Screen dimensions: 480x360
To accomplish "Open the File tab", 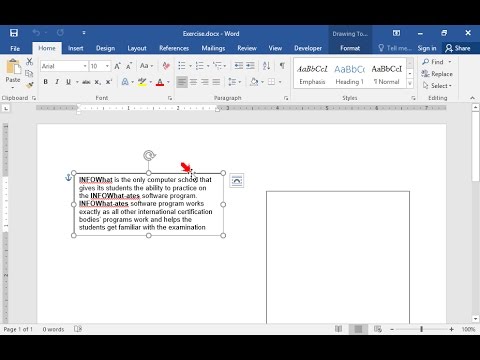I will click(15, 48).
